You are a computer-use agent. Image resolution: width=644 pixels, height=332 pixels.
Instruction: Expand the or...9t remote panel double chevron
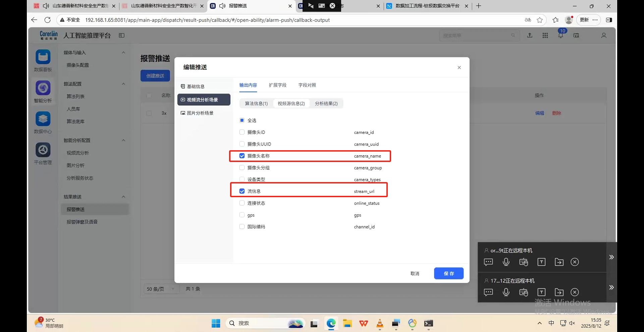[611, 257]
